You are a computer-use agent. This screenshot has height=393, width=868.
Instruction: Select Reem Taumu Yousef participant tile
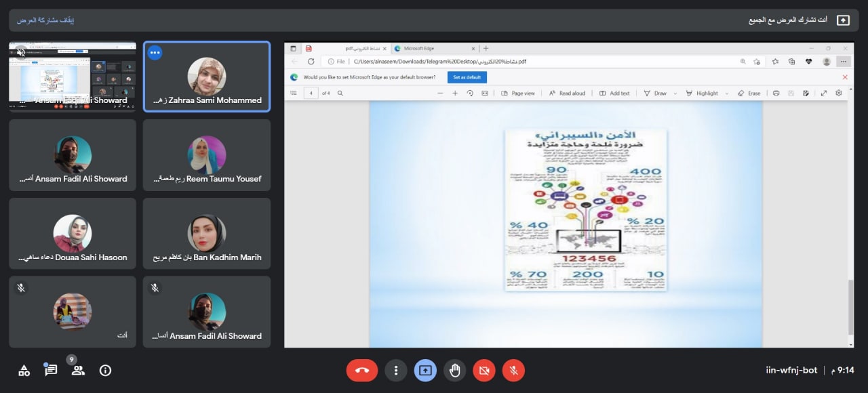tap(207, 154)
